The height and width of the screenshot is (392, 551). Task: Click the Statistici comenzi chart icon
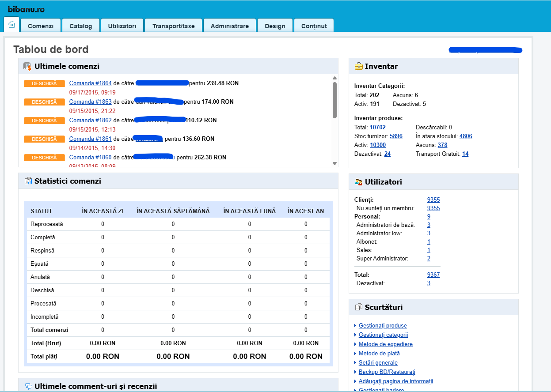click(x=28, y=181)
